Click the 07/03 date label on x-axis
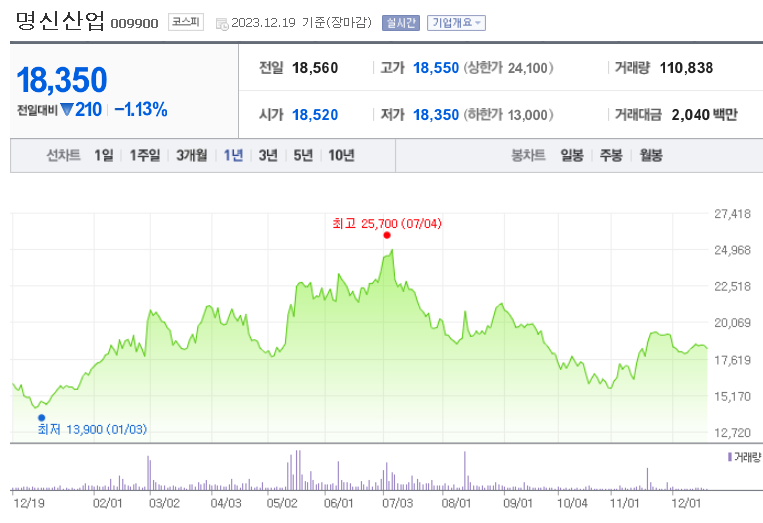The image size is (763, 523). [x=397, y=503]
